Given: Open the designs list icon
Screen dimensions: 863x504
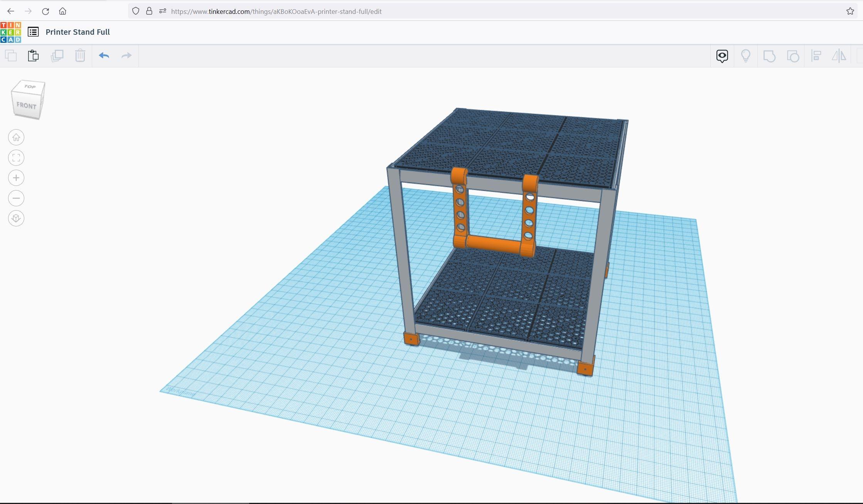Looking at the screenshot, I should [33, 32].
